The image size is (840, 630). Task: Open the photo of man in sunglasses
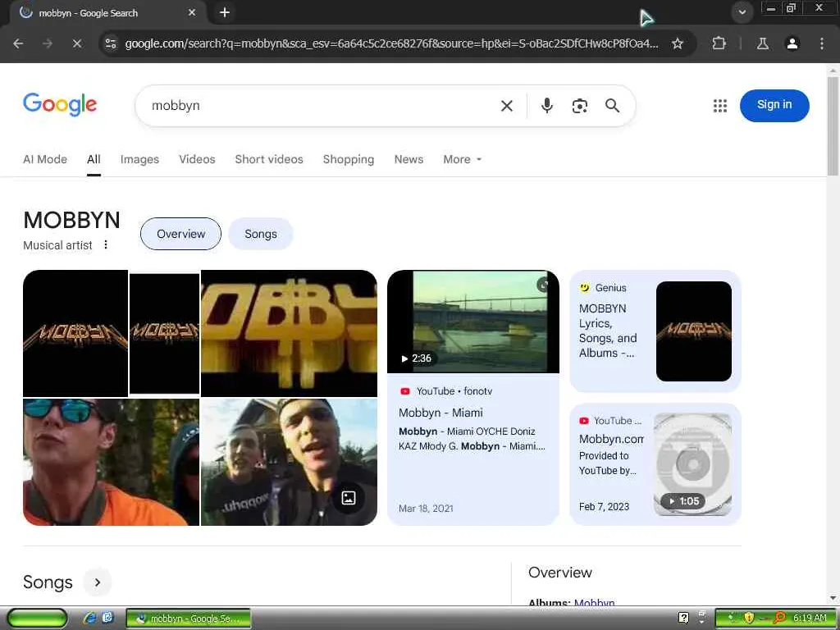(111, 462)
